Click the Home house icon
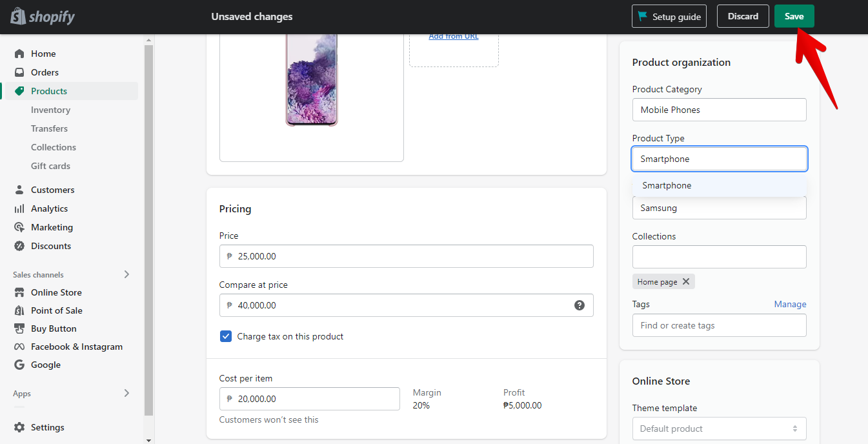Screen dimensions: 868x444 (19, 54)
